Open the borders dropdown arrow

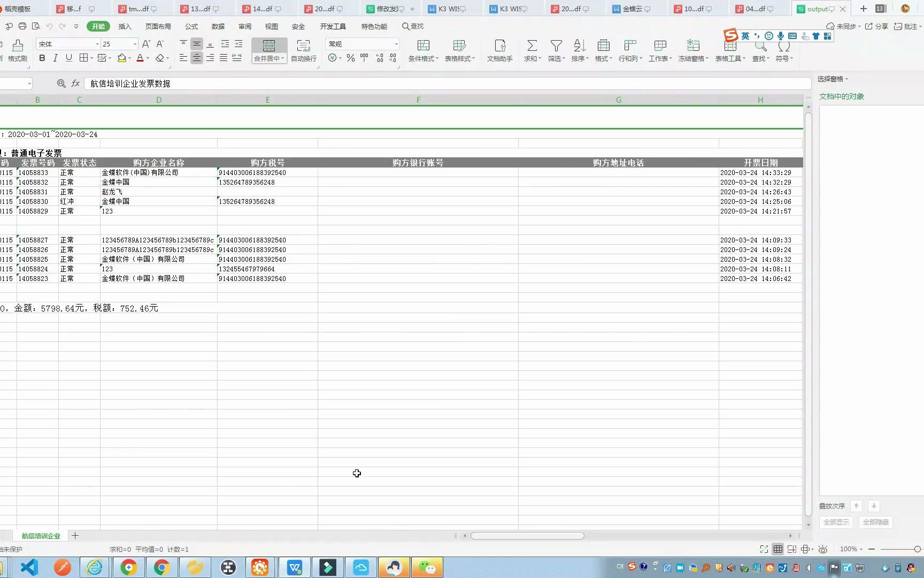[92, 58]
